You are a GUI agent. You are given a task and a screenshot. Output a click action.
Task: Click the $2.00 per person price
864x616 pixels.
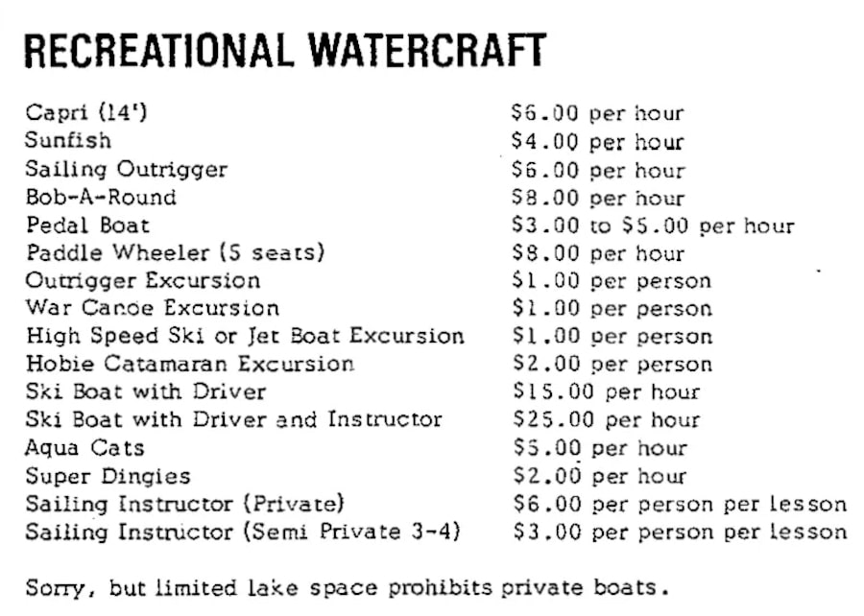click(612, 366)
